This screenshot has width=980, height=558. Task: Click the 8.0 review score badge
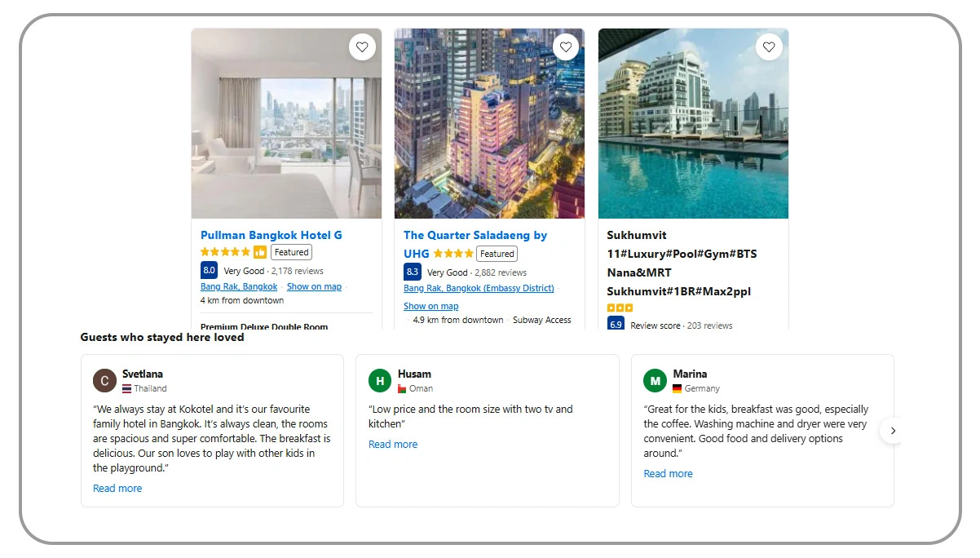pos(209,270)
